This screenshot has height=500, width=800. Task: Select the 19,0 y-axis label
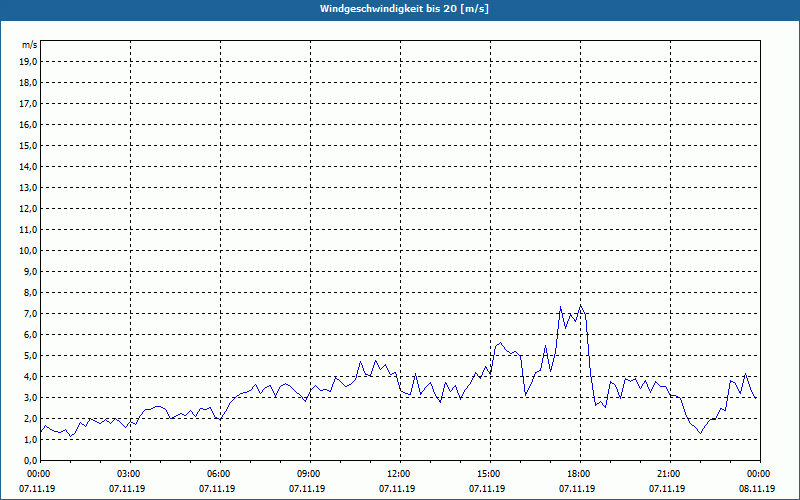tap(28, 62)
